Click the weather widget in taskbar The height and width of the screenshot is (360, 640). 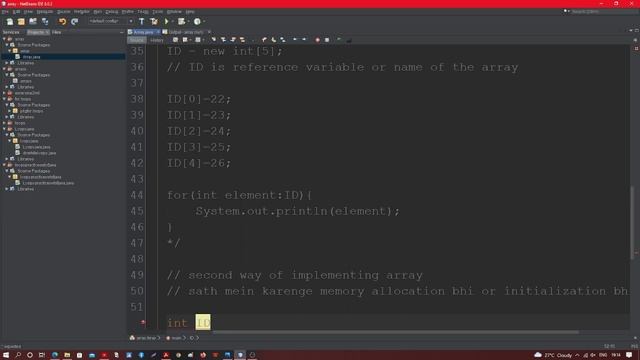553,355
